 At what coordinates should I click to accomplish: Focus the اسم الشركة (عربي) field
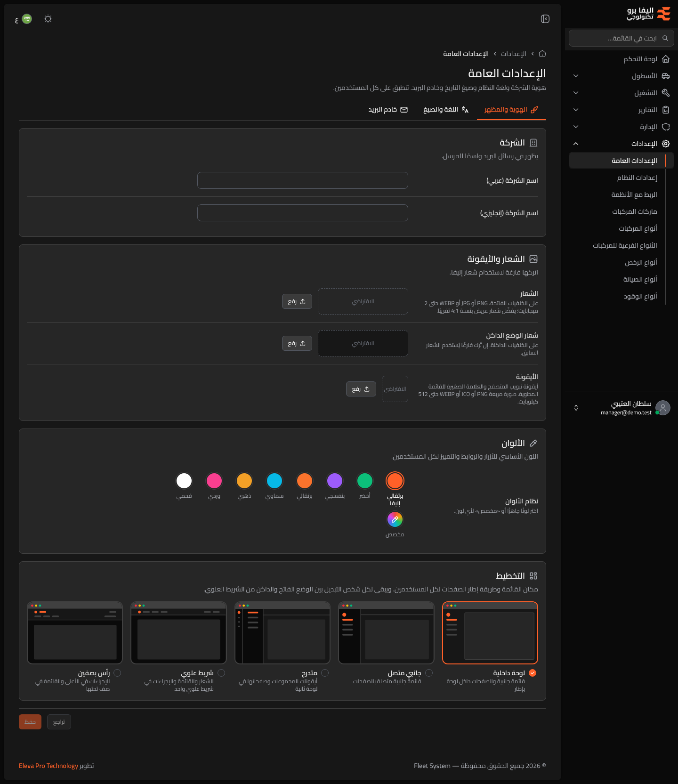tap(303, 180)
